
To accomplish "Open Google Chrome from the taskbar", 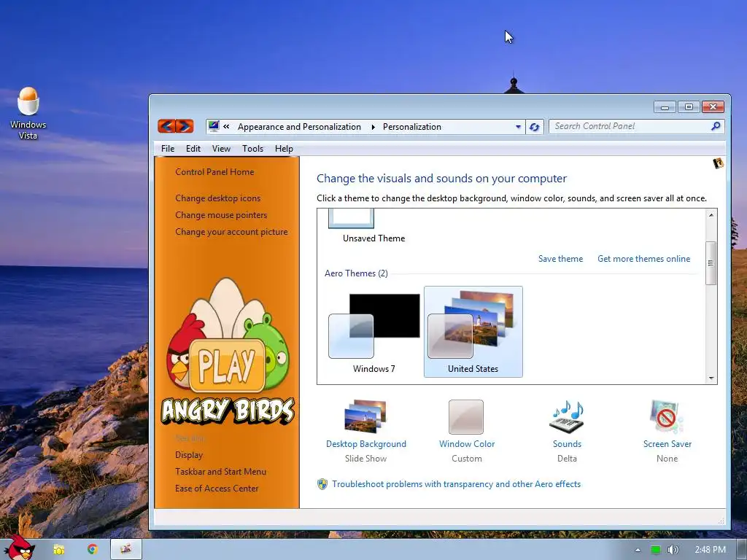I will pyautogui.click(x=93, y=549).
